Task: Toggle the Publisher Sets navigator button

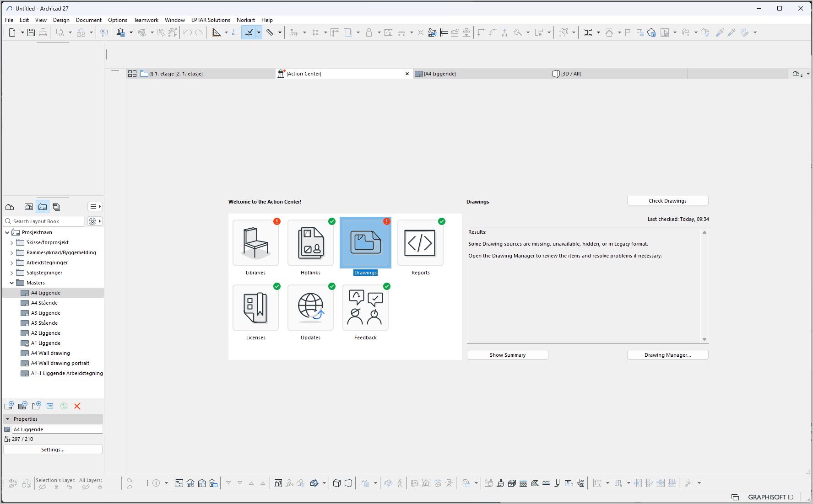Action: point(56,207)
